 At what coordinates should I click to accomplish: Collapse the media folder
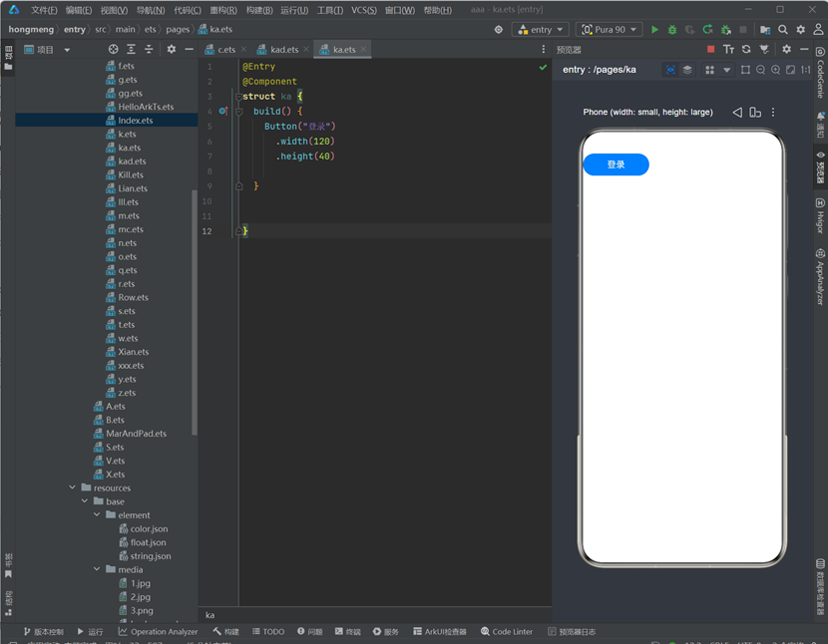point(97,569)
